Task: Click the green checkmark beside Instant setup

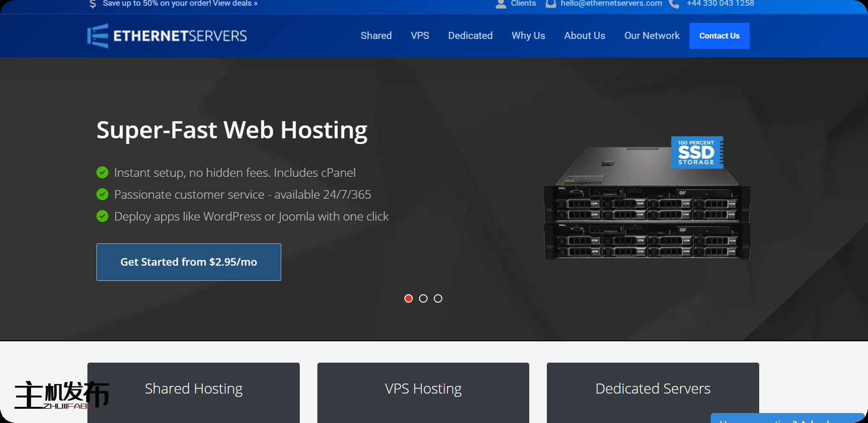Action: tap(102, 173)
